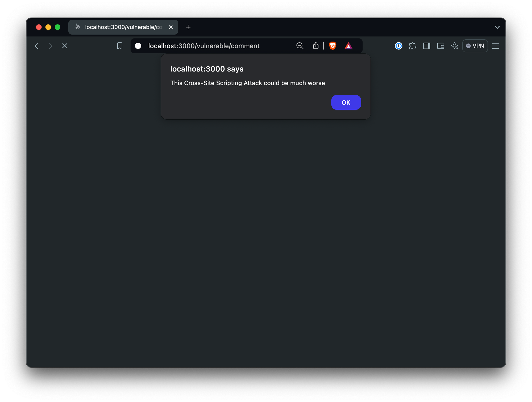The width and height of the screenshot is (532, 402).
Task: Toggle the VPN button
Action: coord(475,46)
